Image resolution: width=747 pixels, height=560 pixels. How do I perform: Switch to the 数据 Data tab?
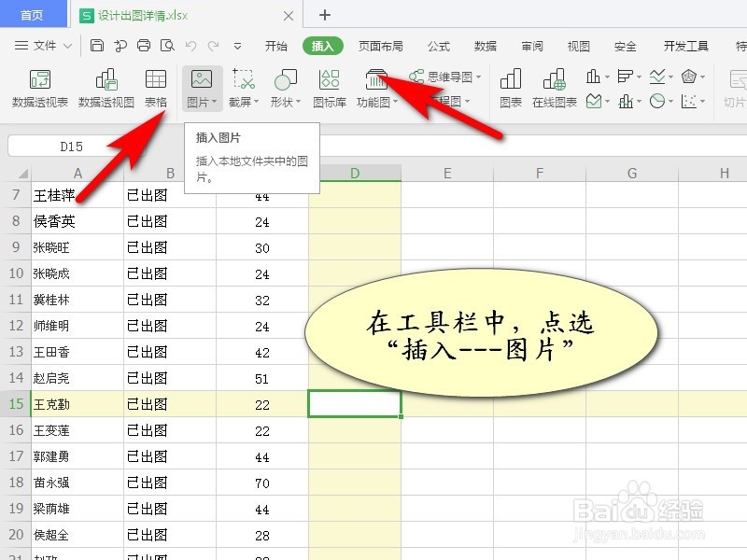click(485, 44)
